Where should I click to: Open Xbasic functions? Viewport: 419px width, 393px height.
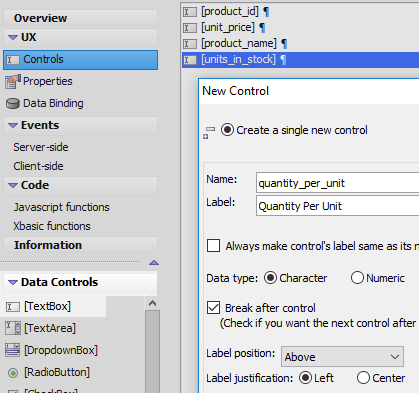click(x=52, y=226)
